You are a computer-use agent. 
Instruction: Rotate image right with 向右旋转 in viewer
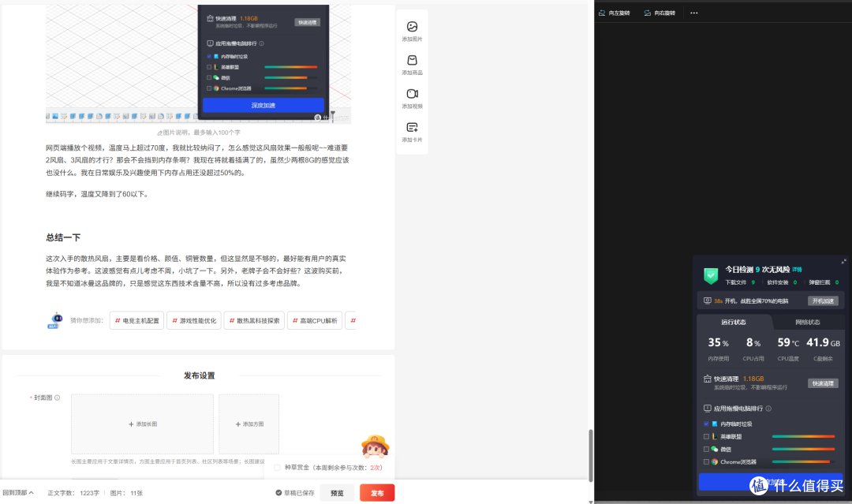pos(659,13)
